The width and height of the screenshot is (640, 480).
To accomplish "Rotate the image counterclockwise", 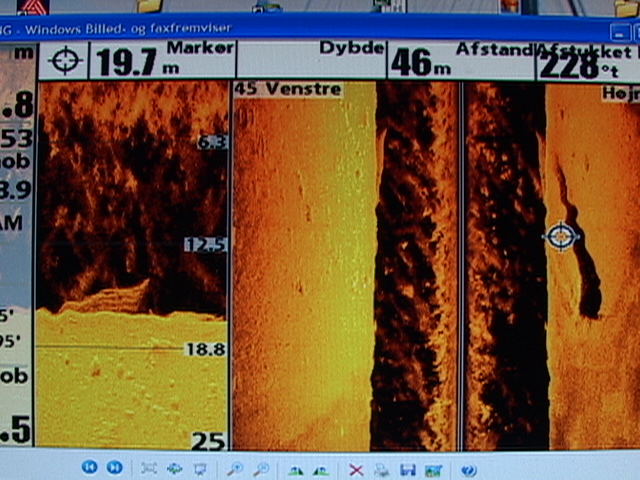I will [320, 468].
